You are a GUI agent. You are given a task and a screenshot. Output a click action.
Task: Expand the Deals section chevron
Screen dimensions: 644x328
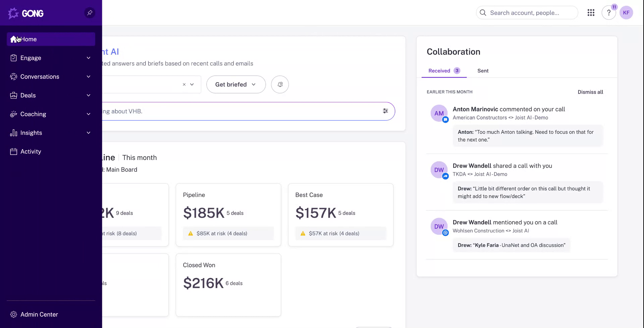(x=88, y=95)
